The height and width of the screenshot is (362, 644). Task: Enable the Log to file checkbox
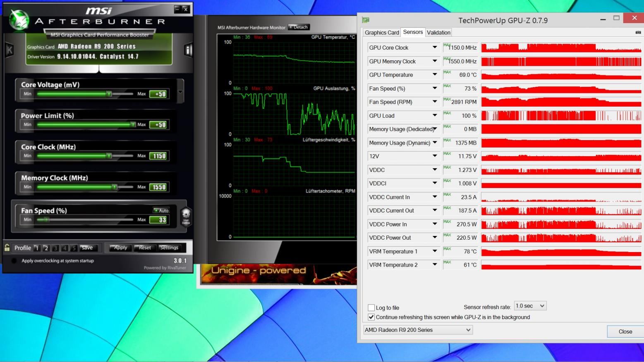pyautogui.click(x=371, y=307)
